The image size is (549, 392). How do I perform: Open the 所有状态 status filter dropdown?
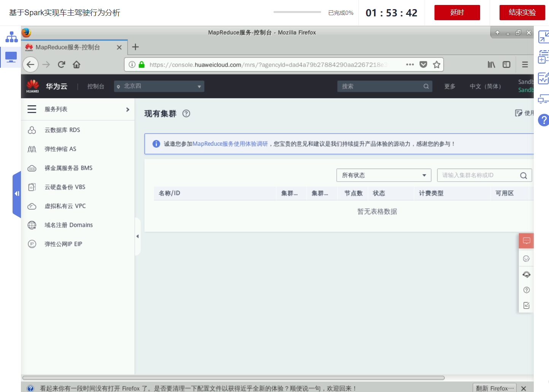[x=383, y=175]
